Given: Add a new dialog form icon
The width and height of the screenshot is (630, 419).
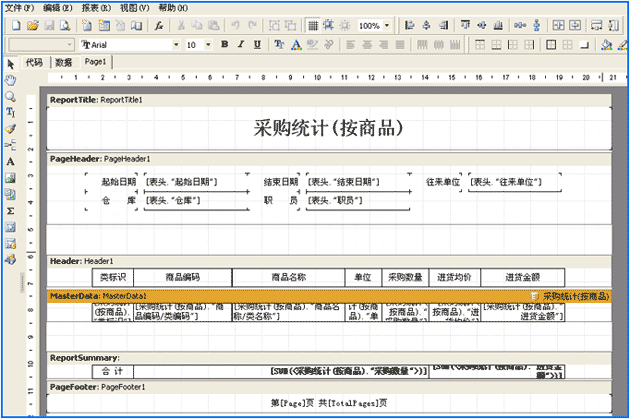Looking at the screenshot, I should [104, 25].
